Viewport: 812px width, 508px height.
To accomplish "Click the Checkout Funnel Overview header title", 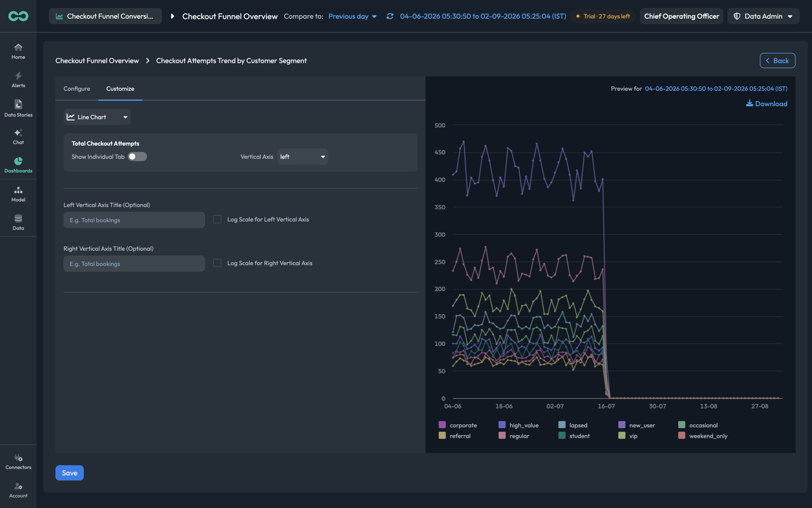I will coord(230,16).
